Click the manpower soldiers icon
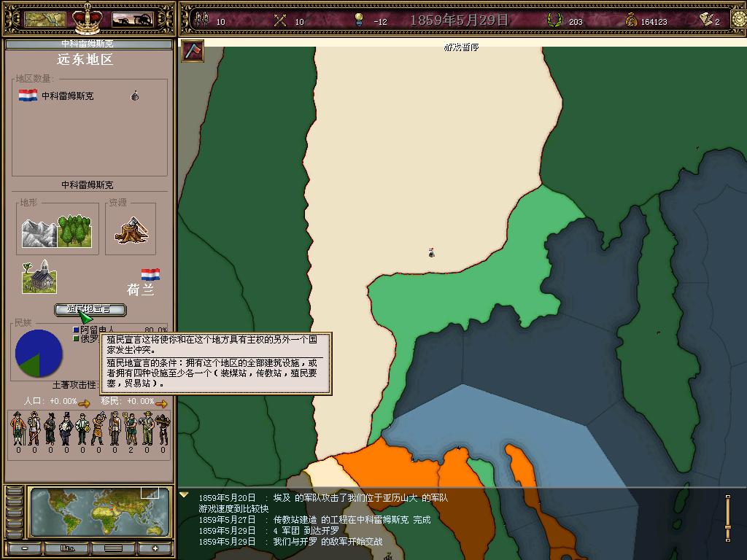 click(x=203, y=20)
